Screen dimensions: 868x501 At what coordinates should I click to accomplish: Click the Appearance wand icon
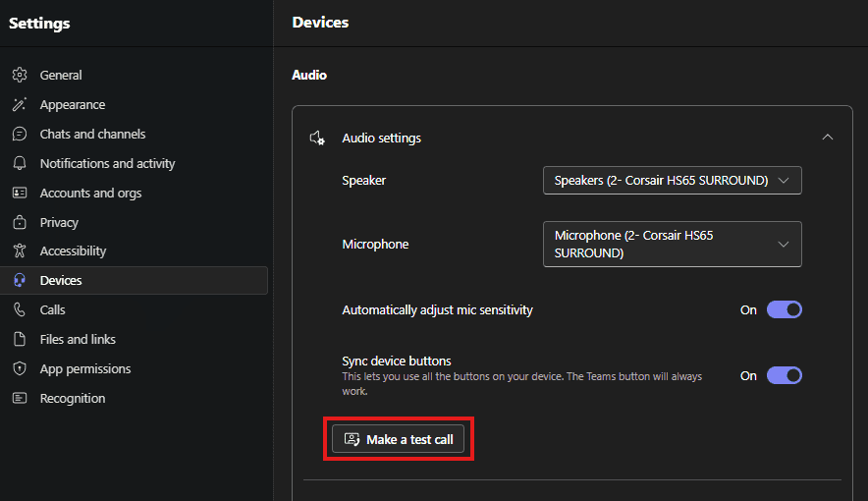tap(19, 105)
